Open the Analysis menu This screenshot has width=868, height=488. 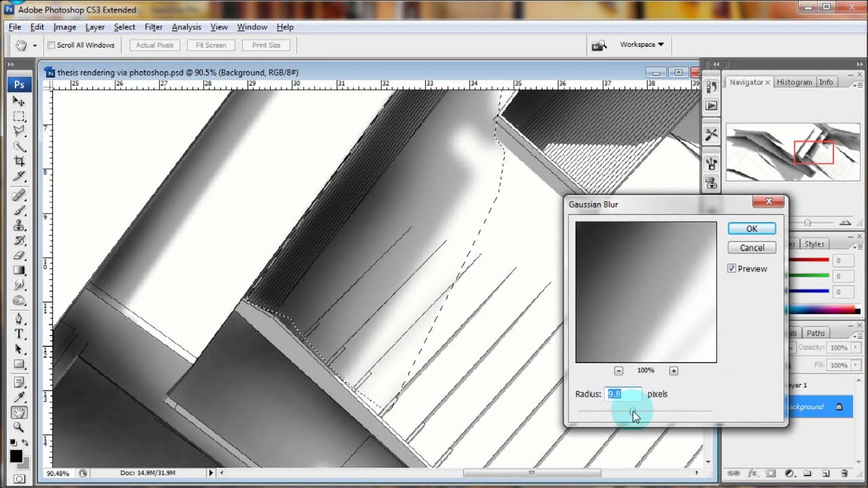click(186, 27)
